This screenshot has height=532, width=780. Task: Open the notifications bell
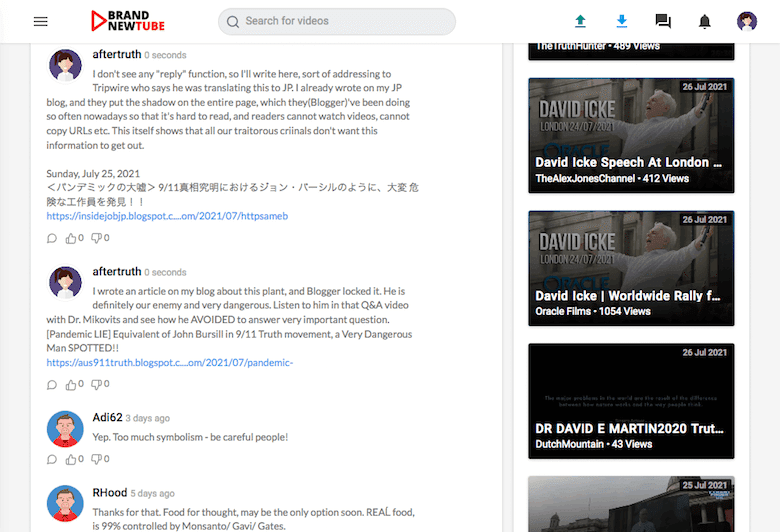tap(704, 21)
